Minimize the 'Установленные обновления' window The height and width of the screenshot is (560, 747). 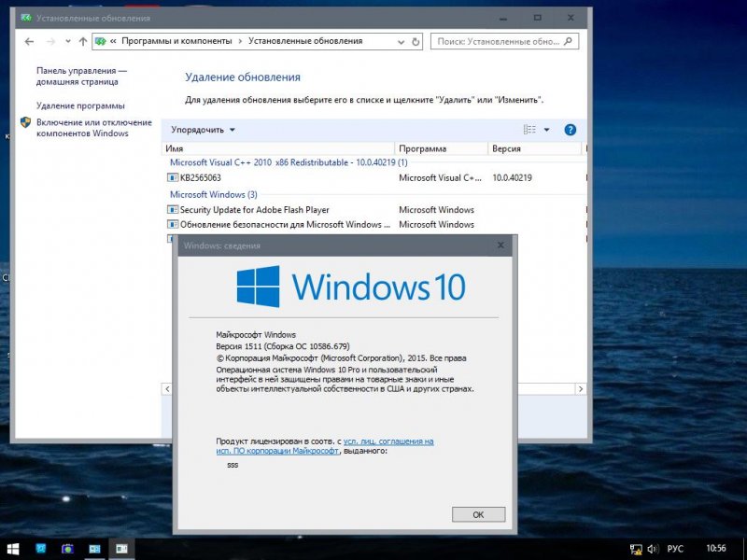coord(503,18)
